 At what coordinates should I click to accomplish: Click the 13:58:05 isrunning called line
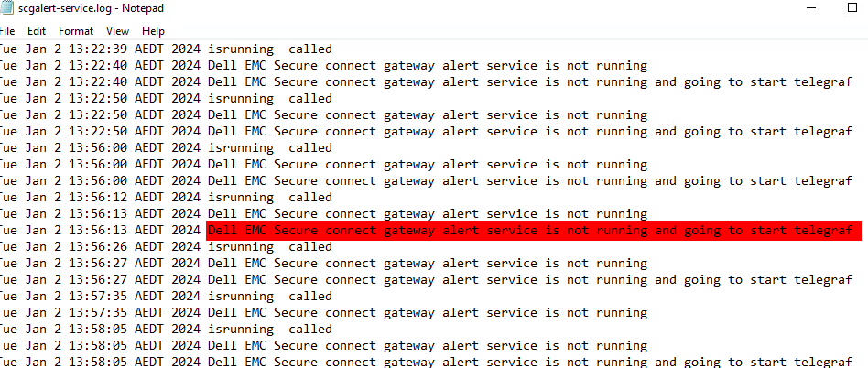tap(166, 330)
